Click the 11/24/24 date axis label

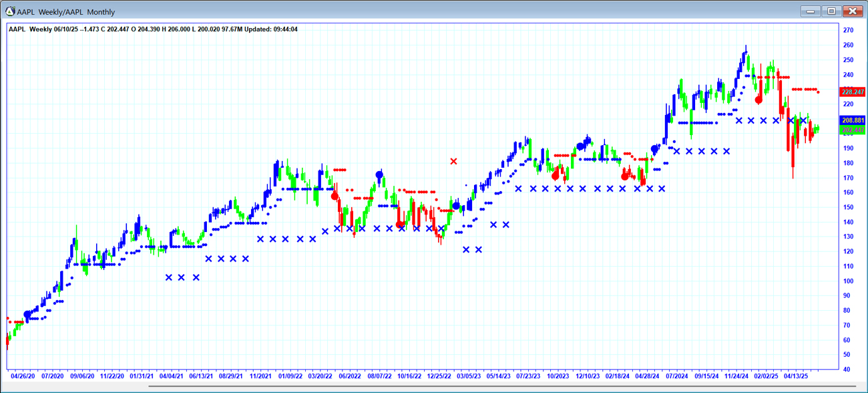point(737,376)
